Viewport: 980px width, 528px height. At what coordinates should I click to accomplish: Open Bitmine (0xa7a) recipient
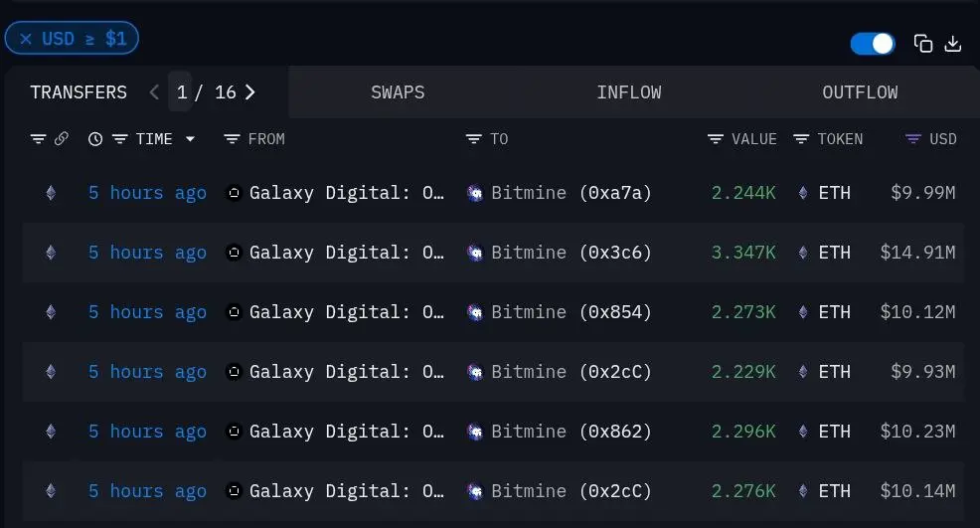pyautogui.click(x=572, y=193)
